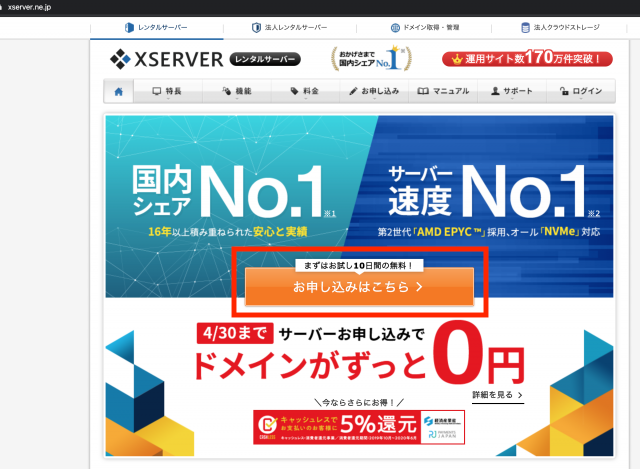Follow the 詳細を見る link
This screenshot has height=469, width=640.
coord(498,395)
